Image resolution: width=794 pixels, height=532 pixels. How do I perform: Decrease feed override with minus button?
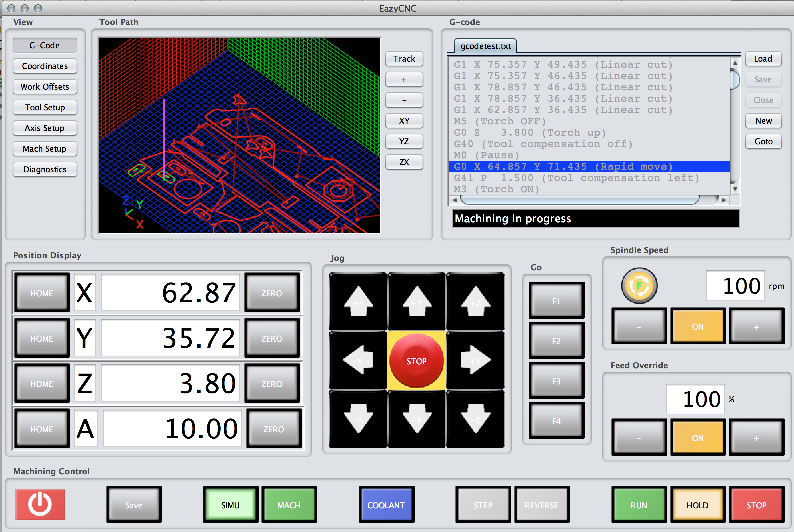pos(639,438)
